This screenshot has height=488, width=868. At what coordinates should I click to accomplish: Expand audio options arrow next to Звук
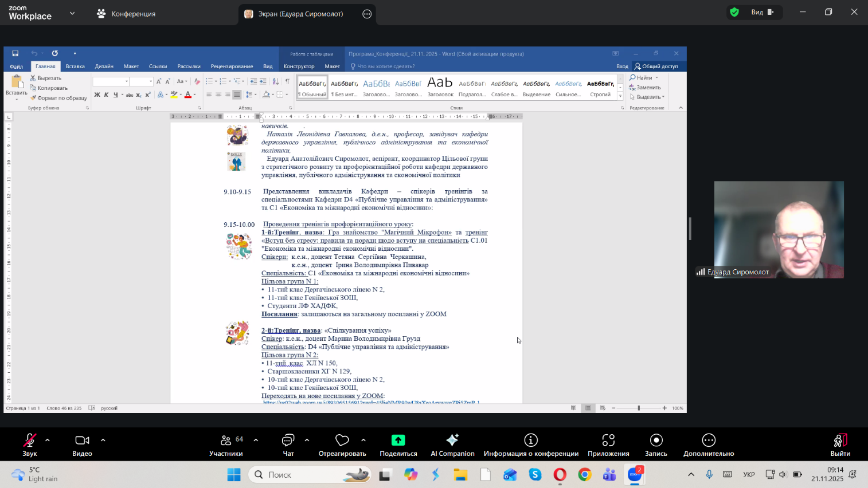(x=48, y=440)
